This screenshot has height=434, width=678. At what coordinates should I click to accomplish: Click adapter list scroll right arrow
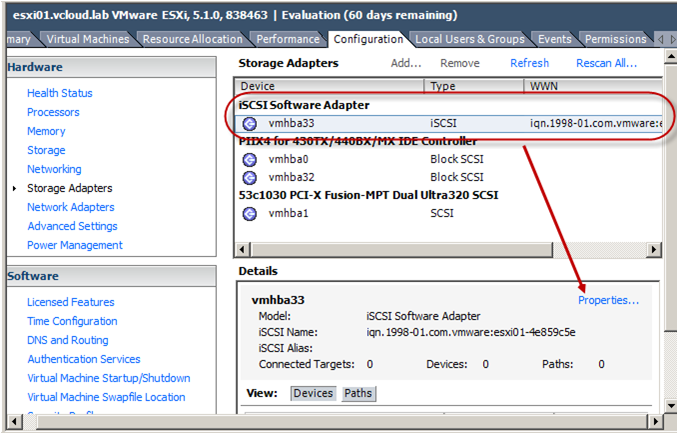coord(654,249)
